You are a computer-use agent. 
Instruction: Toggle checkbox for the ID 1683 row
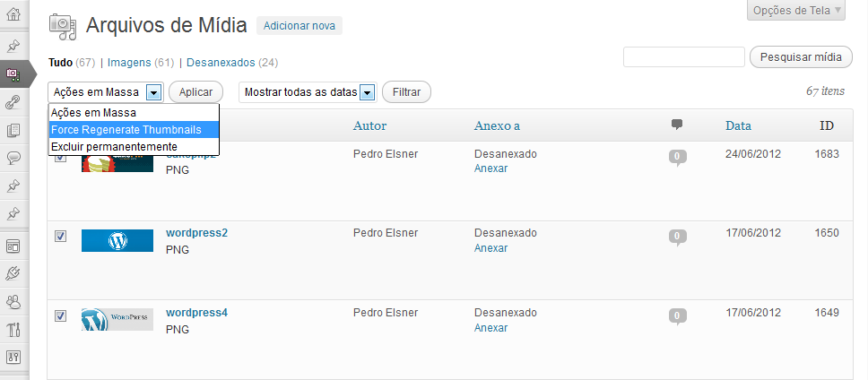click(x=60, y=158)
